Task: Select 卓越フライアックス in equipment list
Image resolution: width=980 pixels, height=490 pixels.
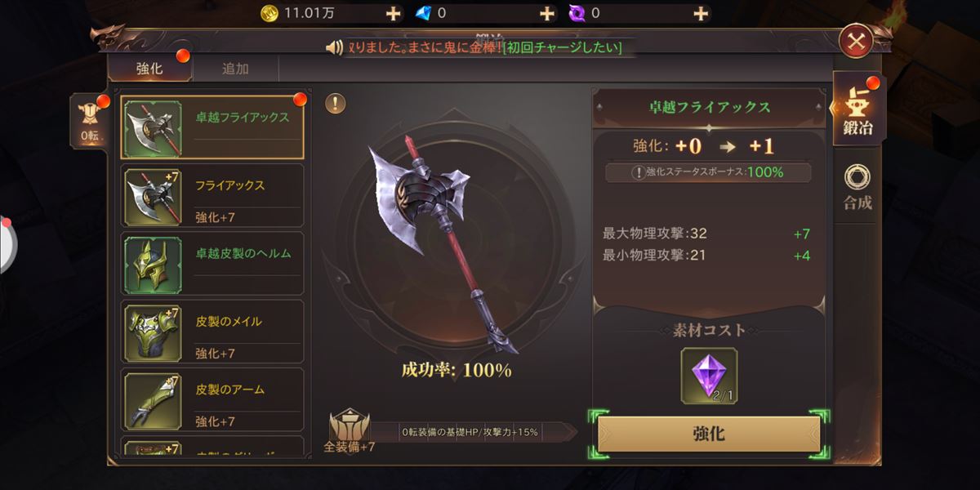Action: [212, 128]
